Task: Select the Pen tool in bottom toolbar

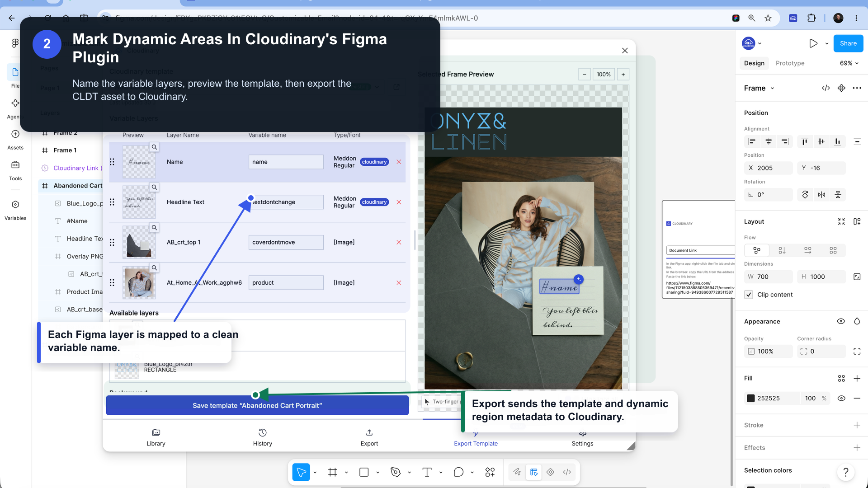Action: (x=396, y=472)
